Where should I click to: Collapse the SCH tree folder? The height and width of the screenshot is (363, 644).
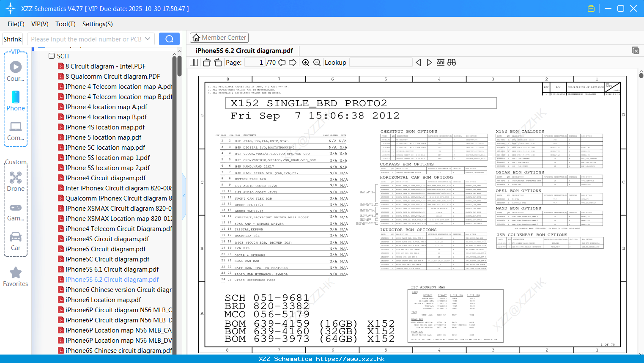52,56
